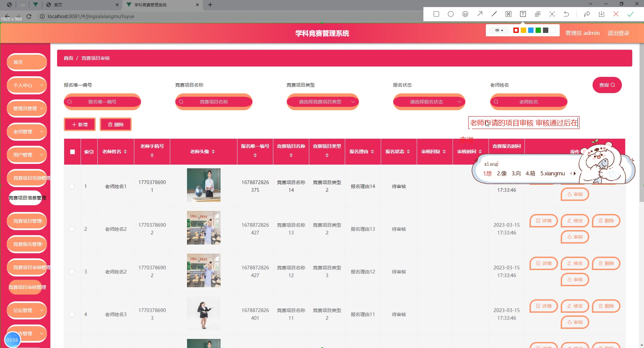Screen dimensions: 644x348
Task: Go to 首页 in sidebar
Action: pyautogui.click(x=27, y=62)
